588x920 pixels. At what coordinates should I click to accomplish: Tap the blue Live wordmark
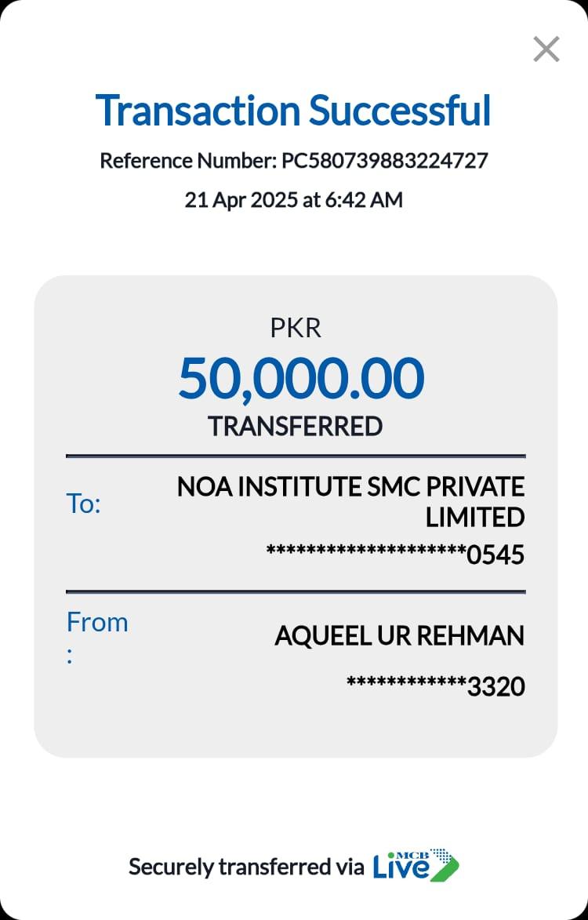(x=401, y=868)
